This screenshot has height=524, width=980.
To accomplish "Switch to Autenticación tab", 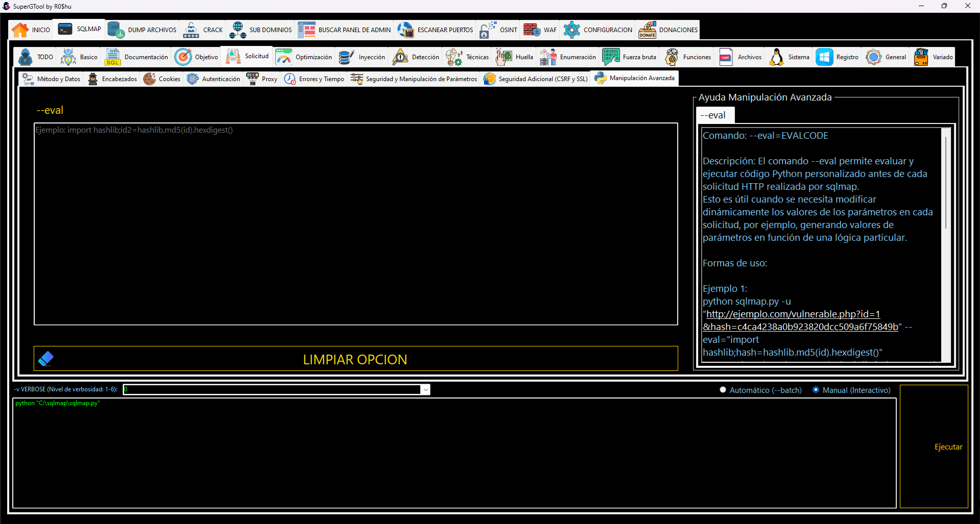I will pyautogui.click(x=213, y=79).
